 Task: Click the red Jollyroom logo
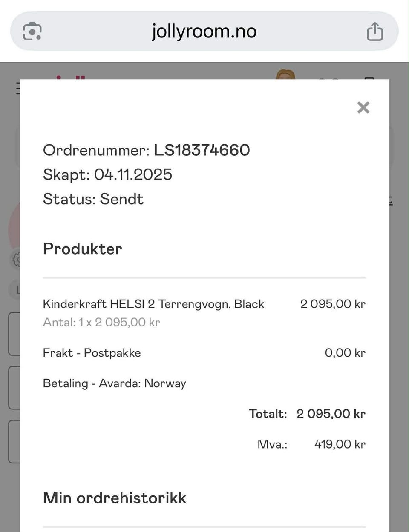(71, 77)
